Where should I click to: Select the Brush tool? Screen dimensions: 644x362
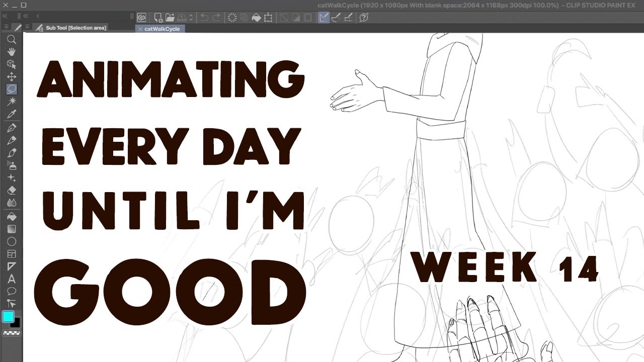(x=12, y=153)
